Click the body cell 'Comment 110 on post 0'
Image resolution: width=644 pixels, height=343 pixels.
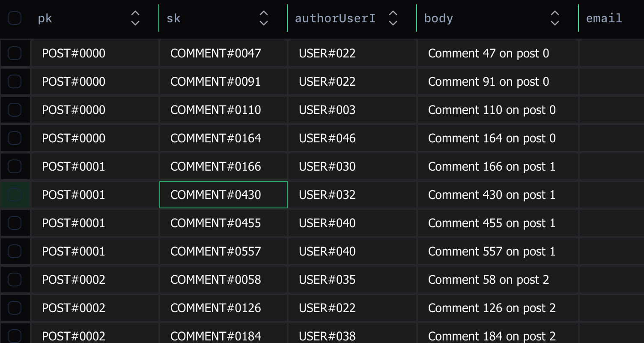tap(498, 110)
